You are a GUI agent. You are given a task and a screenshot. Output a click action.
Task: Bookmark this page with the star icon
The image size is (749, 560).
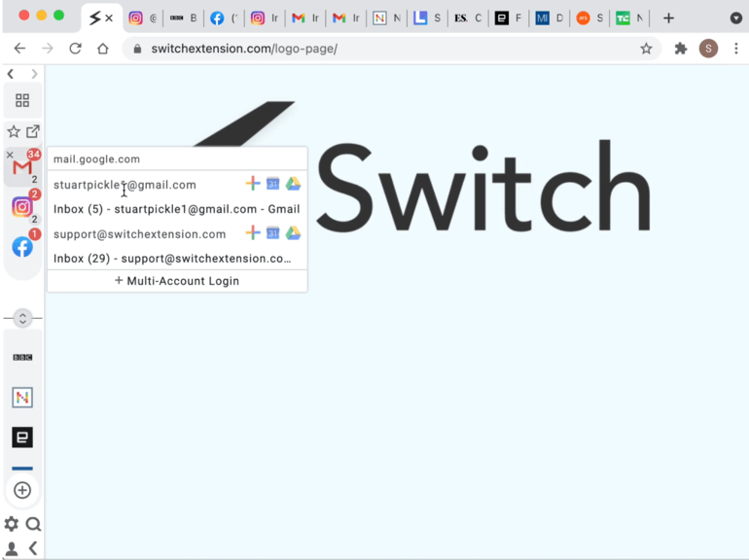pos(646,49)
